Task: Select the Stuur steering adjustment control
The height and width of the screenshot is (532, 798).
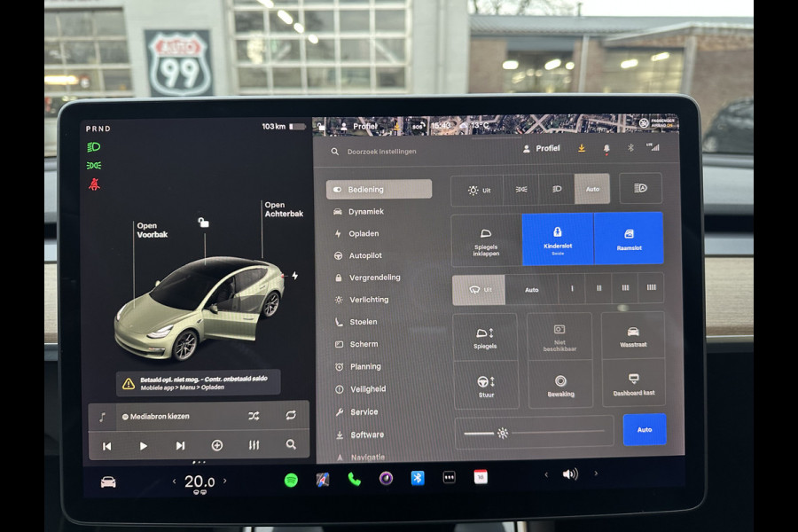Action: point(486,385)
